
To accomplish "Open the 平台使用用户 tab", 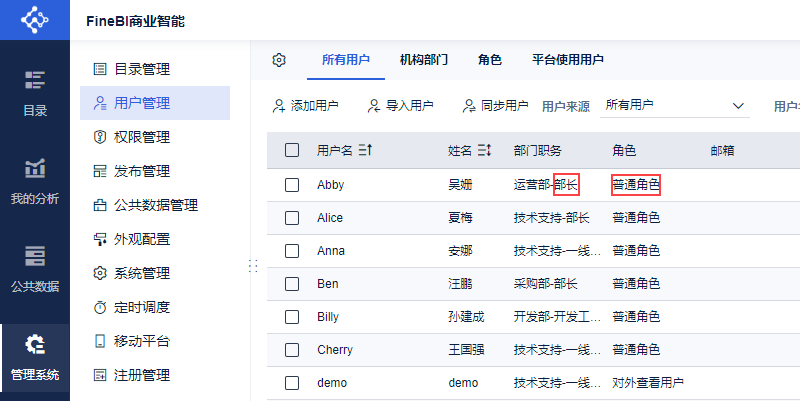I will coord(567,60).
